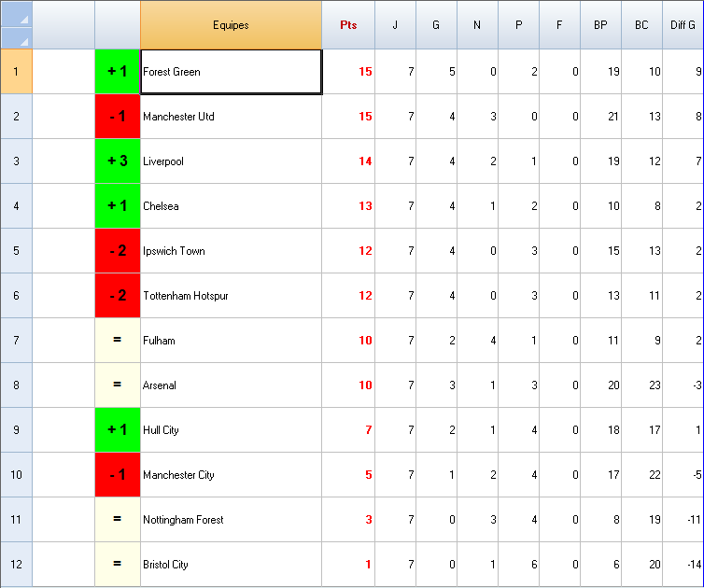704x588 pixels.
Task: Click the J column header
Action: point(395,25)
